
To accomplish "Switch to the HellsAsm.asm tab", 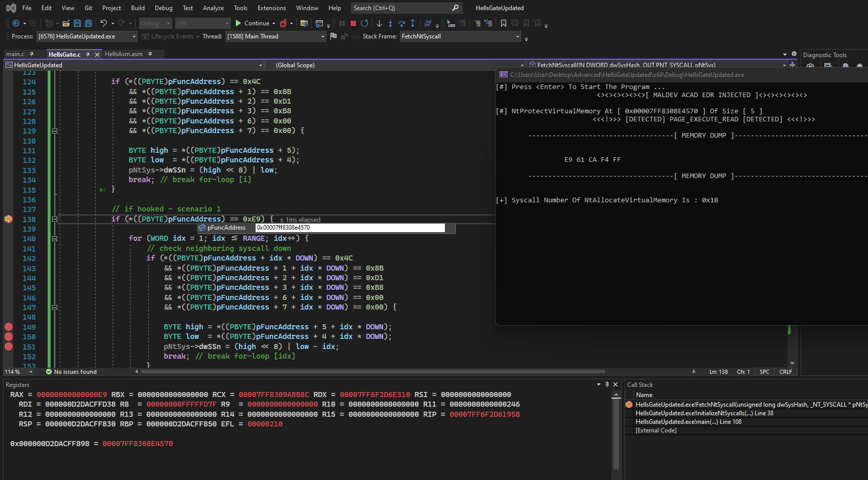I will 123,54.
